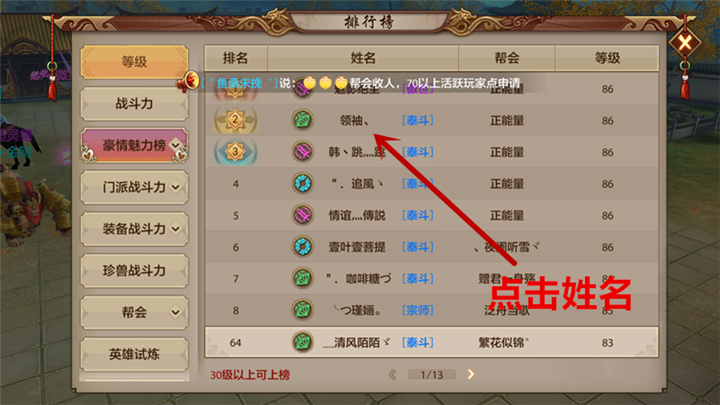Click the megaphone announcement icon
The image size is (720, 405).
pyautogui.click(x=187, y=83)
